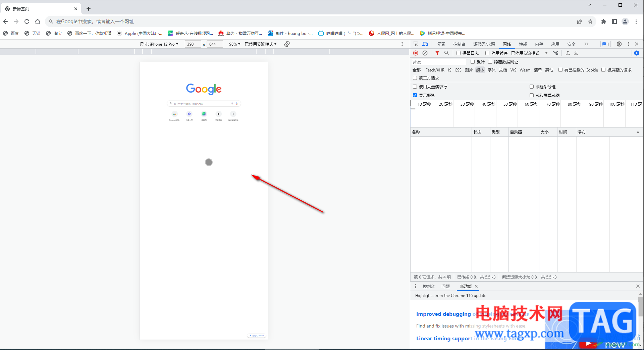Image resolution: width=644 pixels, height=350 pixels.
Task: Open device toolbar throttling dropdown
Action: 261,44
